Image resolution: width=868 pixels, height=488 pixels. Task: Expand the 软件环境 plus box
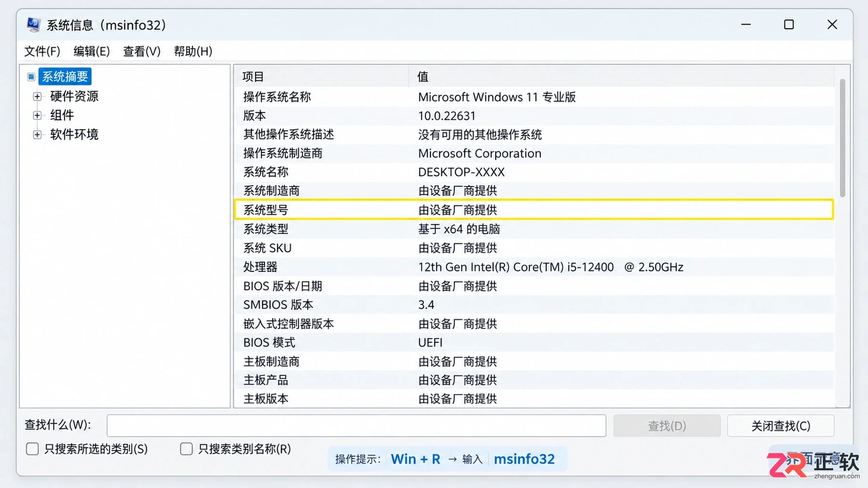point(37,134)
